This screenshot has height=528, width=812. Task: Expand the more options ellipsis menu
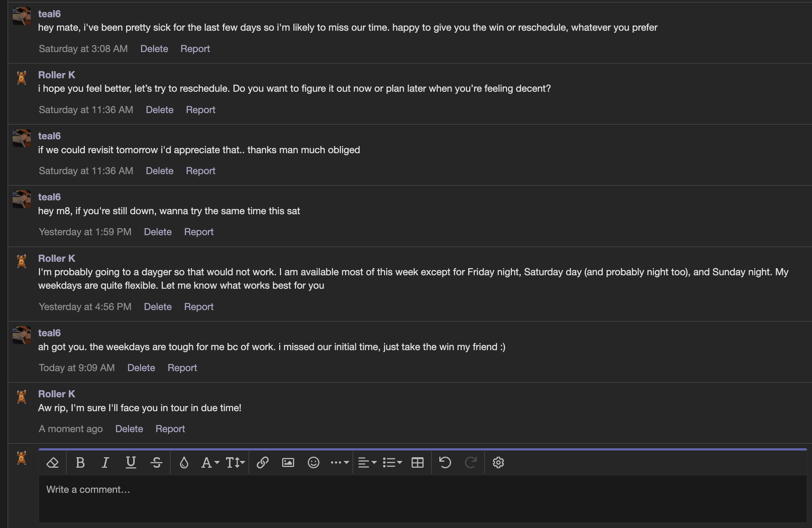click(339, 463)
